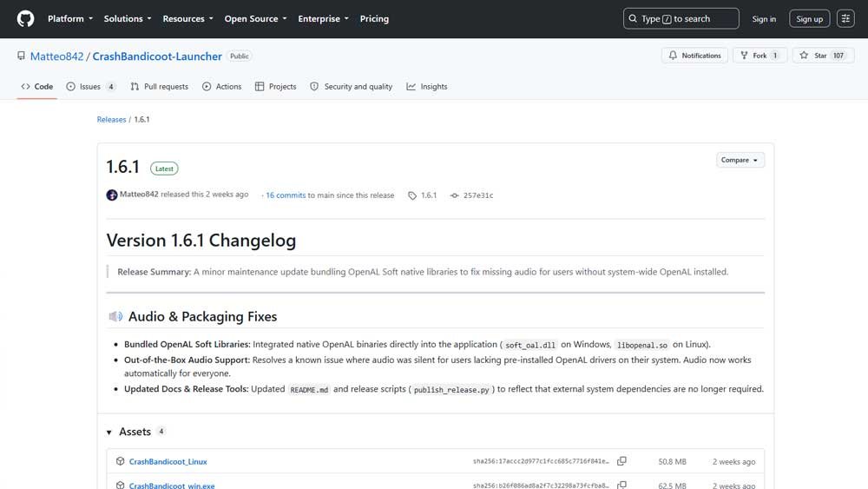Click the star count 107
This screenshot has width=868, height=489.
(x=838, y=56)
